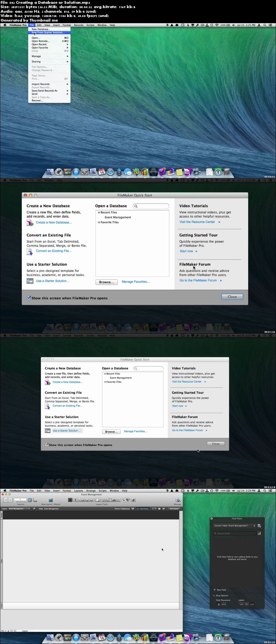Image resolution: width=276 pixels, height=644 pixels.
Task: Click Close button in second frame's Quick Start
Action: tap(232, 297)
